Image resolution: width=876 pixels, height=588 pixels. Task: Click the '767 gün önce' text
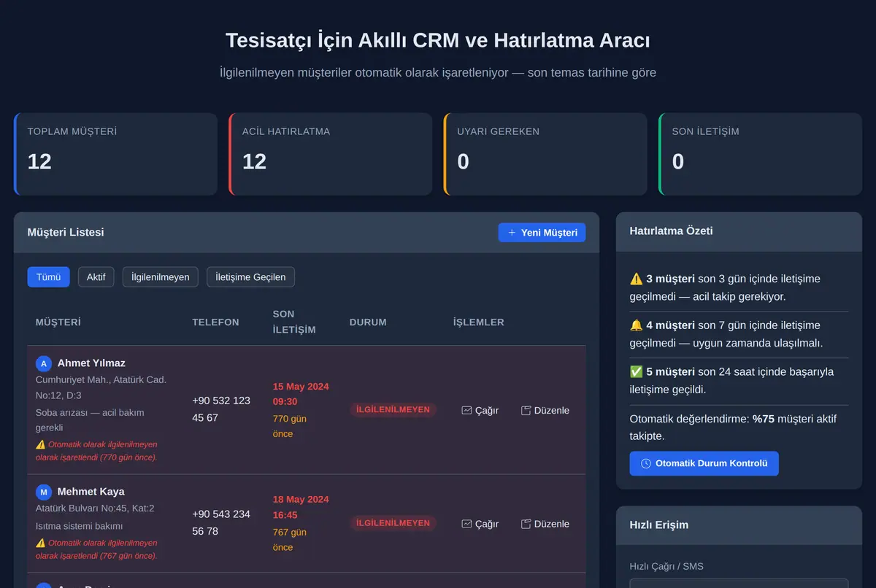click(x=290, y=540)
